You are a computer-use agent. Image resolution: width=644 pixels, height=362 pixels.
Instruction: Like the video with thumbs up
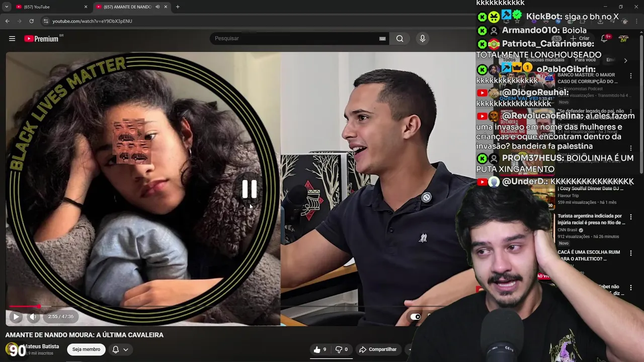point(320,349)
